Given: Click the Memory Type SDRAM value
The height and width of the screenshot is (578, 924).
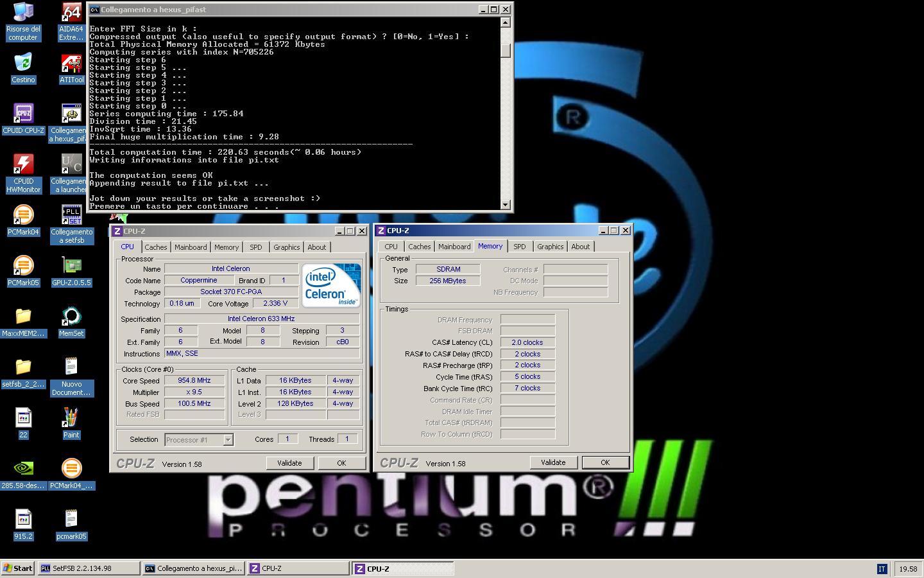Looking at the screenshot, I should tap(448, 269).
